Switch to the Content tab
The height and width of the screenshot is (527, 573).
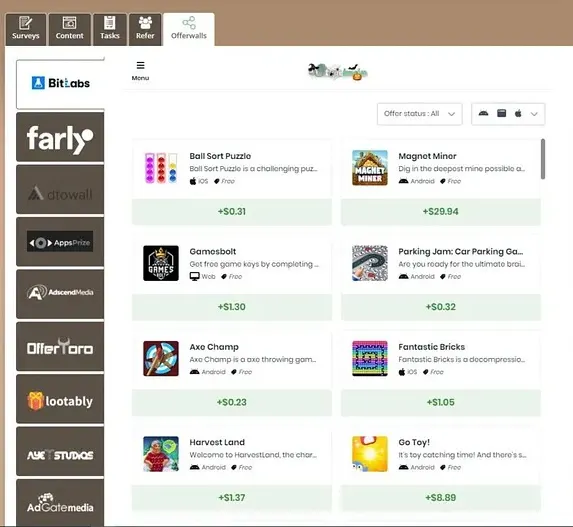(69, 29)
